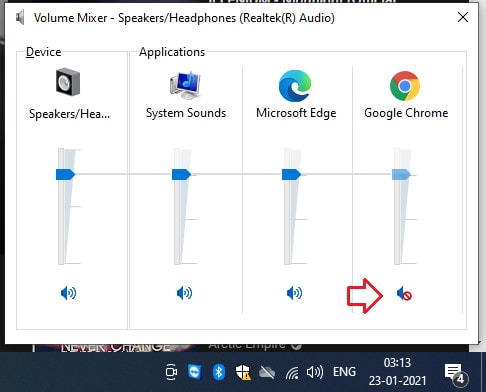Click the Google Chrome icon in the mixer

pos(405,86)
